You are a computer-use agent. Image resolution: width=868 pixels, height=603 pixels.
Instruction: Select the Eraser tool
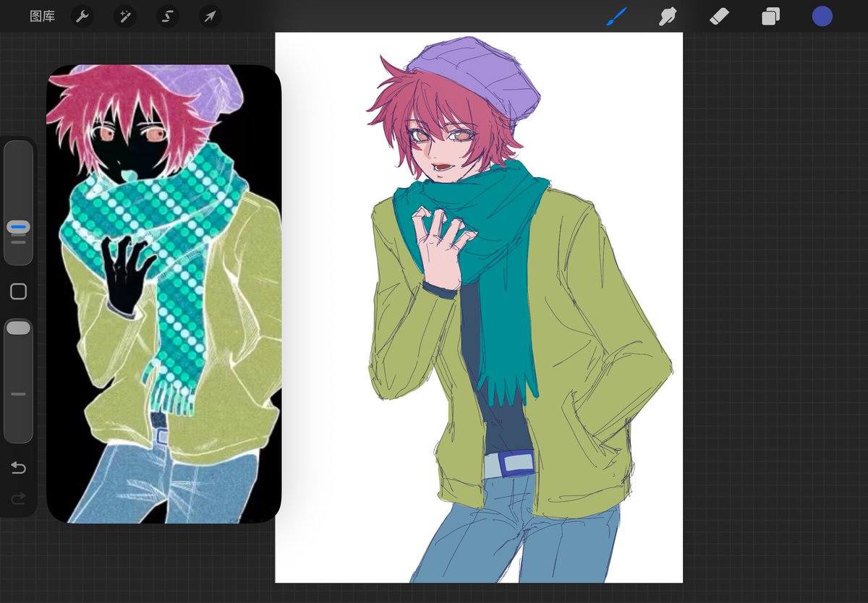pyautogui.click(x=719, y=16)
